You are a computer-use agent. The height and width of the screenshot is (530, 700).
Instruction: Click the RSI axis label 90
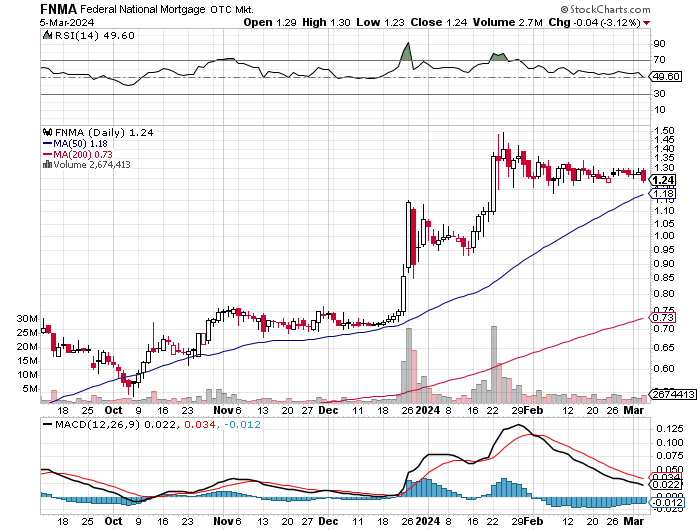coord(659,44)
